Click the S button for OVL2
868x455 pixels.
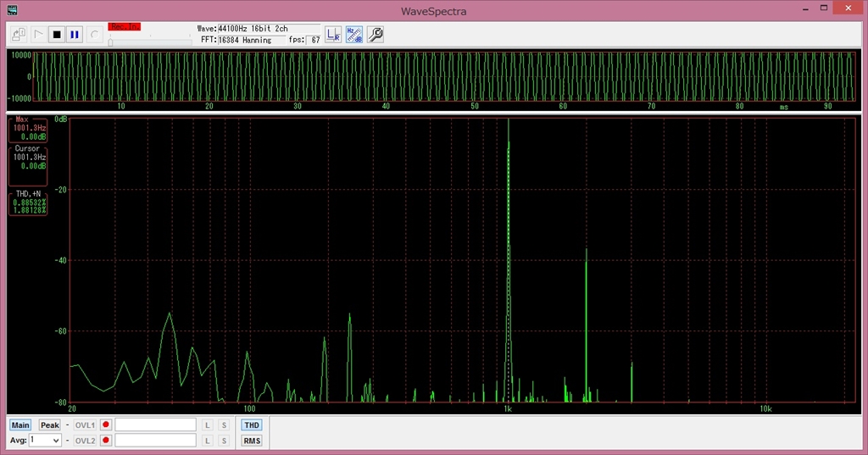[x=224, y=441]
